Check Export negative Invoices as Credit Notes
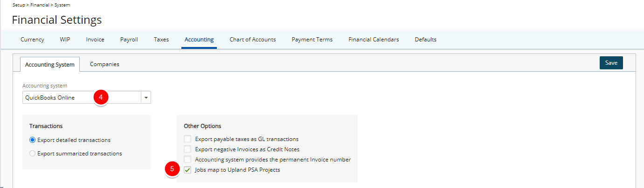The width and height of the screenshot is (644, 188). coord(187,149)
